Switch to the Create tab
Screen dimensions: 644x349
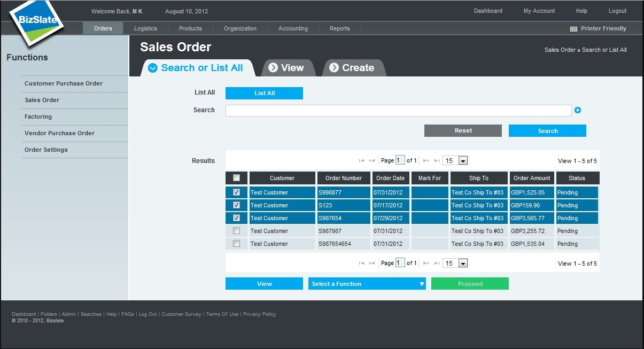pos(354,68)
